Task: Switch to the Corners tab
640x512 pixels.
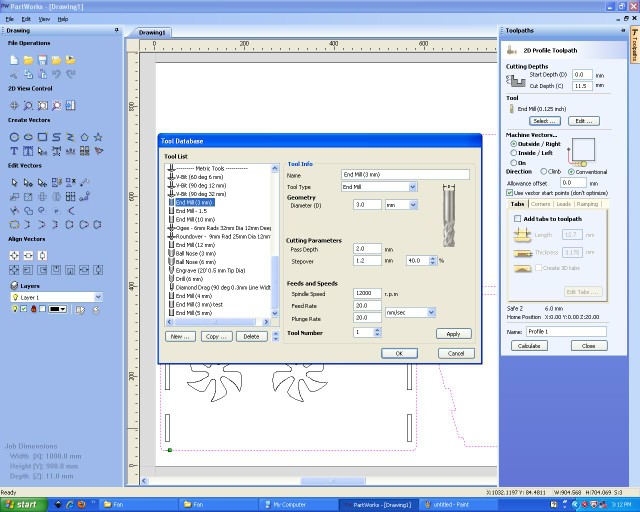Action: 540,204
